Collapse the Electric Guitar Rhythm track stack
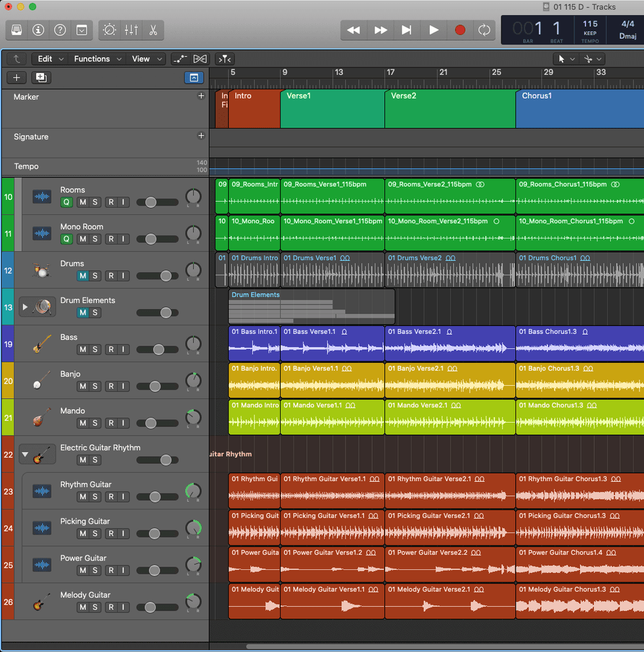This screenshot has height=652, width=644. (x=26, y=454)
